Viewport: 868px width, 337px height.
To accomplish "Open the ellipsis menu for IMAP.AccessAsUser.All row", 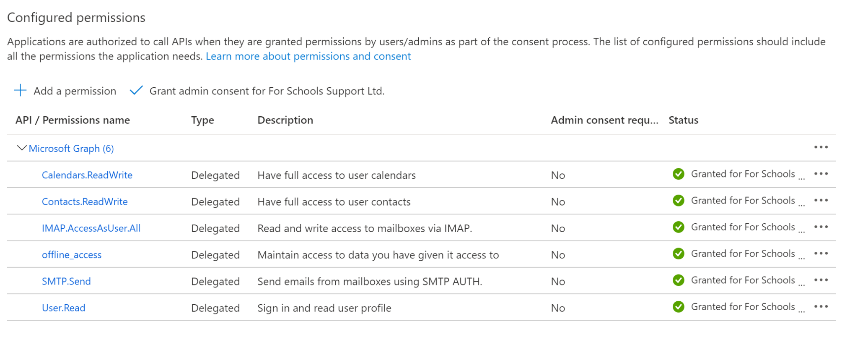I will point(821,227).
